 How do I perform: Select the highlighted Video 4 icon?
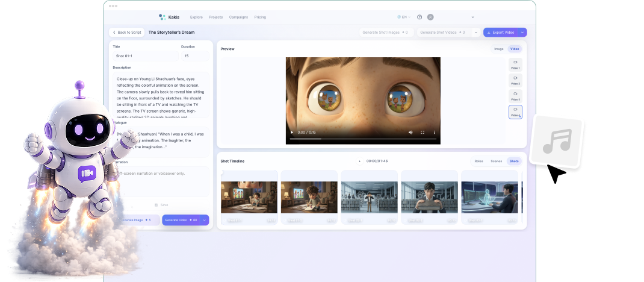pyautogui.click(x=515, y=112)
